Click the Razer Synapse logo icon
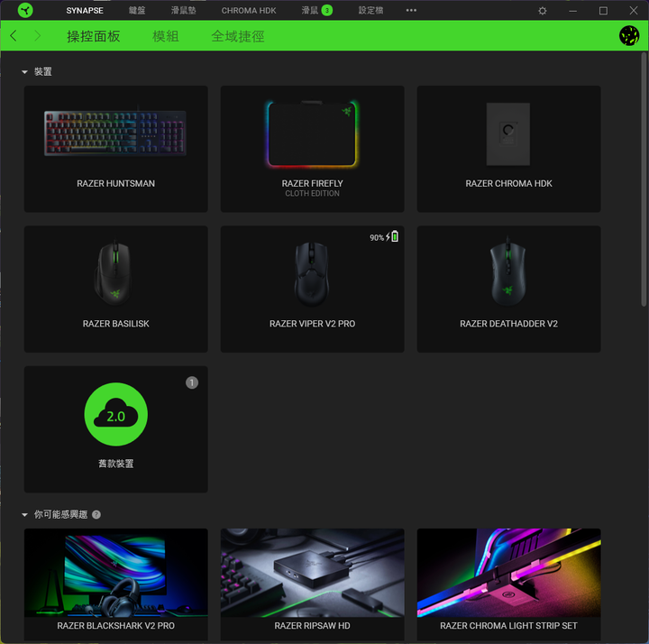The height and width of the screenshot is (644, 649). tap(25, 10)
